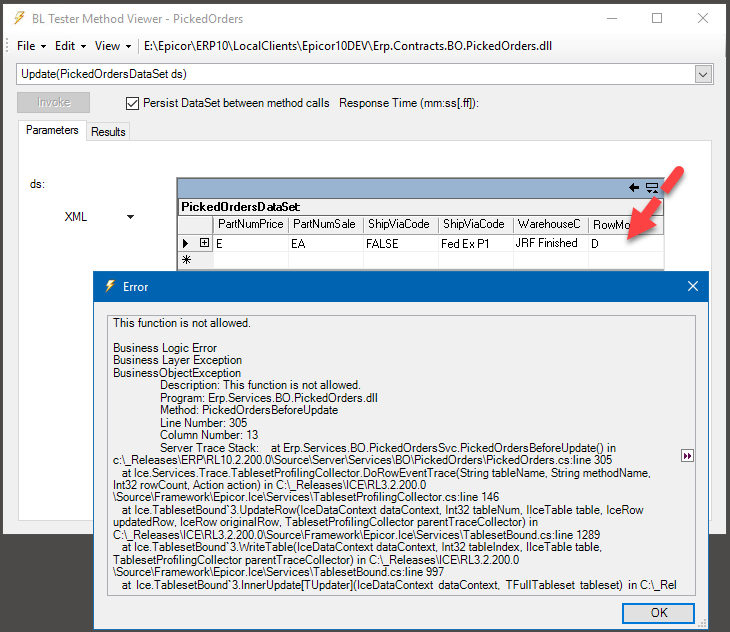Click the 'FALSE' ShipViaCode cell
Image resolution: width=730 pixels, height=632 pixels.
400,243
